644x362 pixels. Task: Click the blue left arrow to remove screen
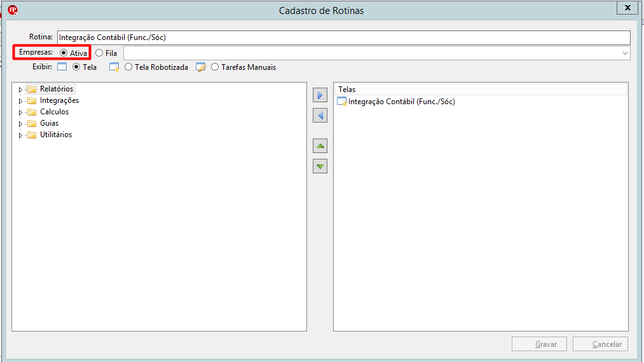point(320,116)
